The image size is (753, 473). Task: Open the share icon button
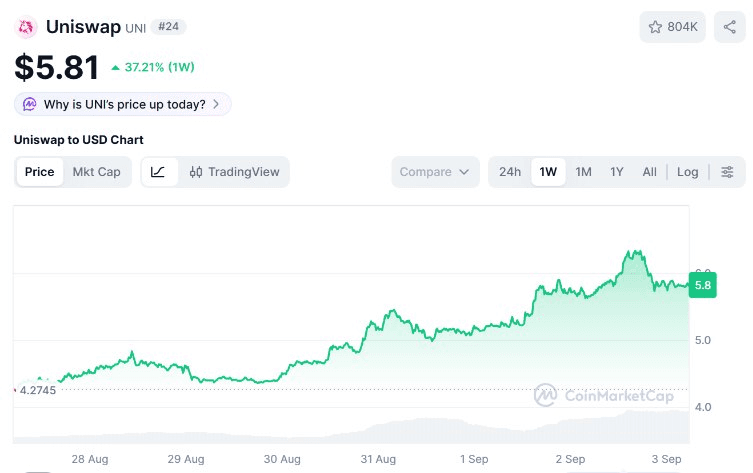click(x=729, y=27)
